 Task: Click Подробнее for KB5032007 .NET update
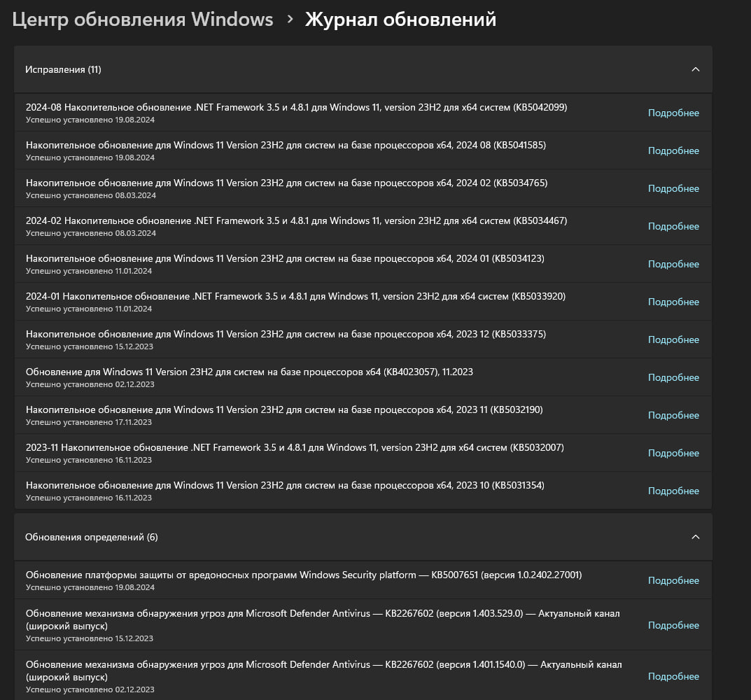[x=673, y=453]
